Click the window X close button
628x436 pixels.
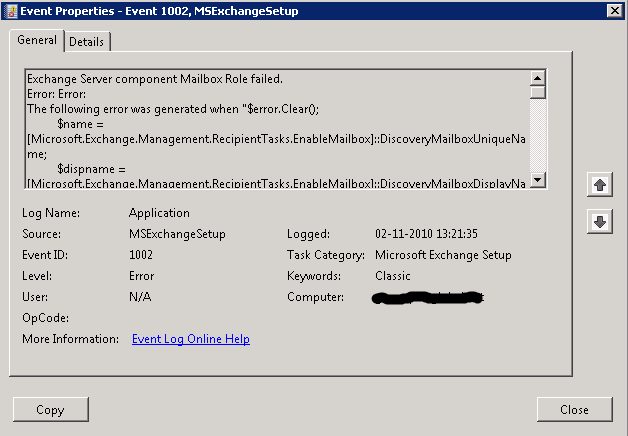click(614, 10)
